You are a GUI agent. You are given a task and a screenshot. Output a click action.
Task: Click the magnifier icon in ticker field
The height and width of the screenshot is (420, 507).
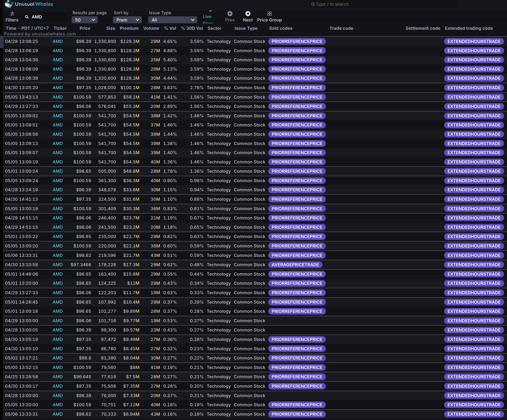tap(27, 17)
